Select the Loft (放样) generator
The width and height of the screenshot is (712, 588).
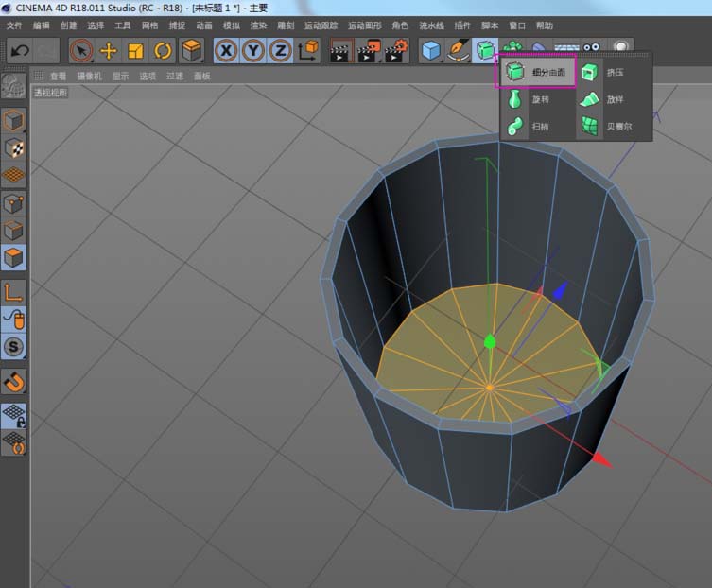point(615,99)
